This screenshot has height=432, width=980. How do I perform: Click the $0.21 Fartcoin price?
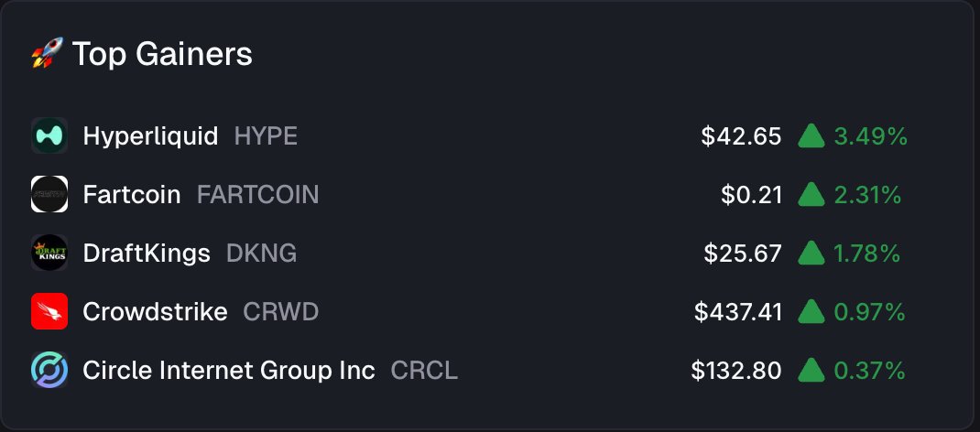coord(751,195)
